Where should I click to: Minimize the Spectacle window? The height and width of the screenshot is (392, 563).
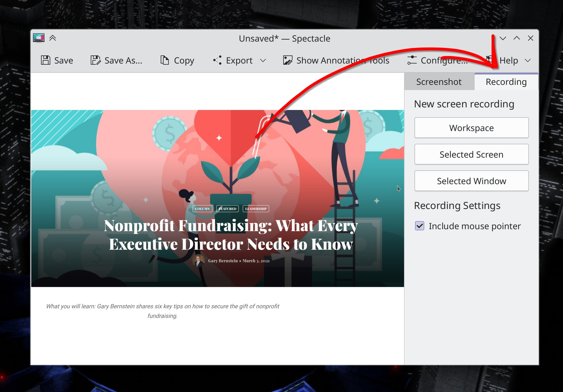tap(503, 38)
